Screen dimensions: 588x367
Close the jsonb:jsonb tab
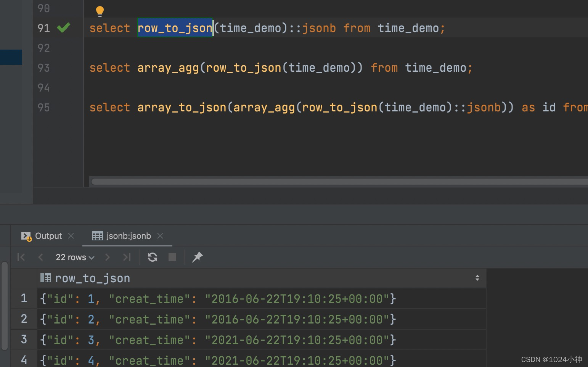tap(161, 236)
